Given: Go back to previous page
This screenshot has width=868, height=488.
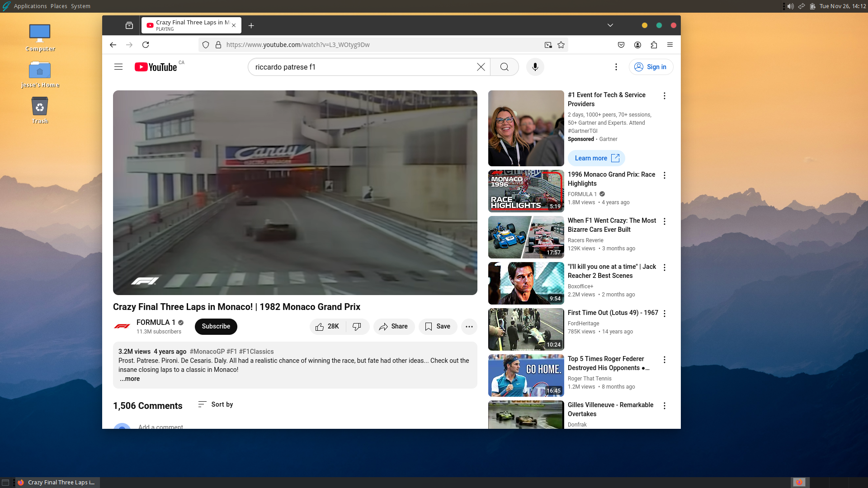Looking at the screenshot, I should pyautogui.click(x=113, y=45).
